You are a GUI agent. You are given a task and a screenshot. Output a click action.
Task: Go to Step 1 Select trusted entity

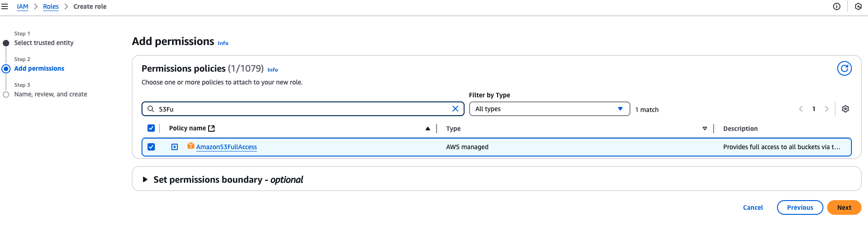(x=44, y=43)
